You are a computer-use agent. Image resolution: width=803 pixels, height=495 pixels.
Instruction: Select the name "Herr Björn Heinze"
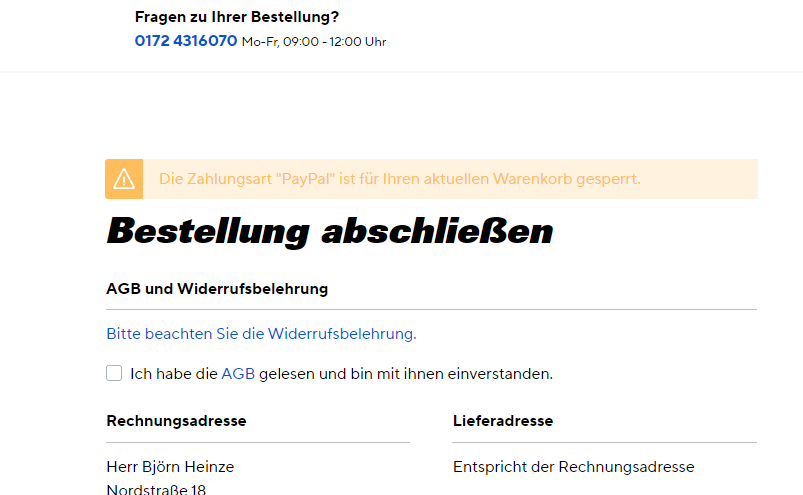(x=170, y=467)
